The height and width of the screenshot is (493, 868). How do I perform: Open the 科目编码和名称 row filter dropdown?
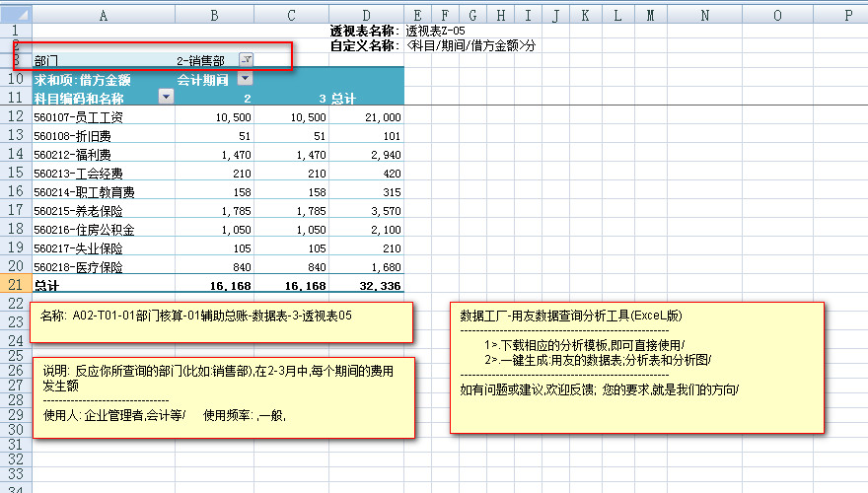point(166,98)
